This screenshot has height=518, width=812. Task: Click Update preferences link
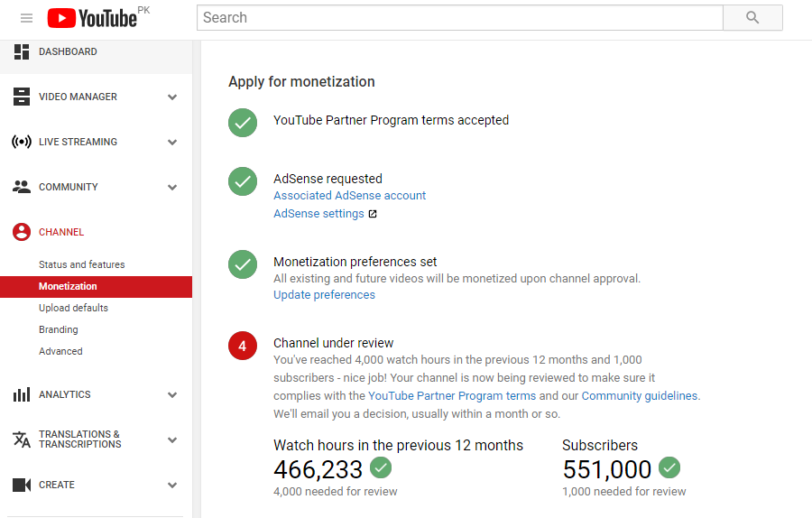click(x=324, y=295)
